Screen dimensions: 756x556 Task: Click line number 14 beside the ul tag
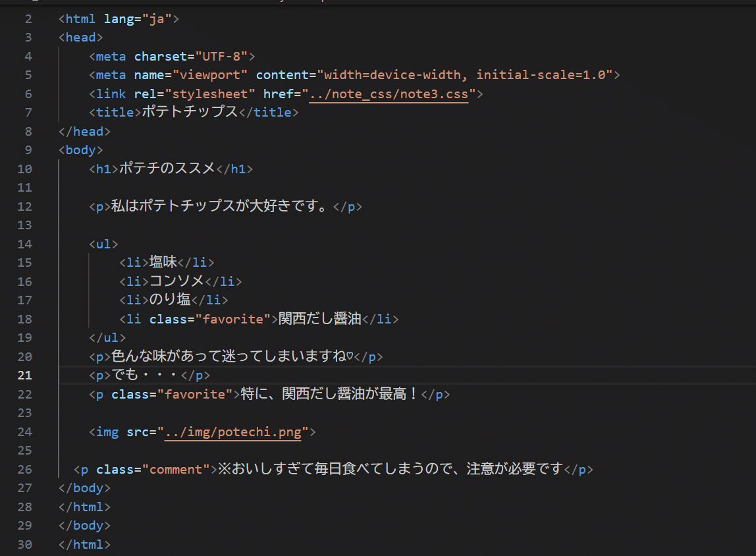point(24,244)
